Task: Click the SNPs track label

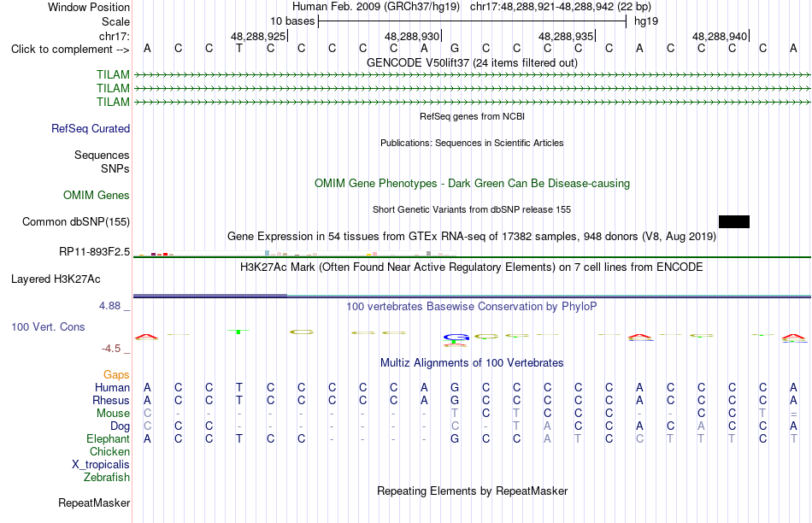Action: point(115,168)
